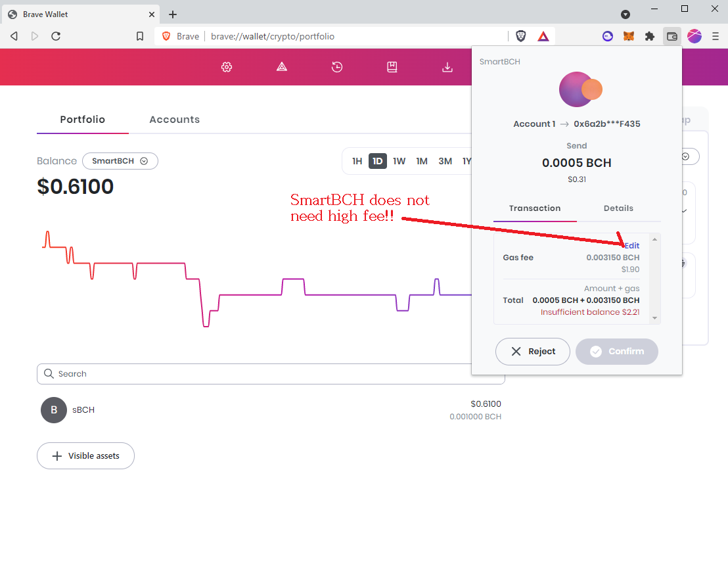Click Insufficient balance warning text
Viewport: 728px width, 581px height.
[589, 312]
